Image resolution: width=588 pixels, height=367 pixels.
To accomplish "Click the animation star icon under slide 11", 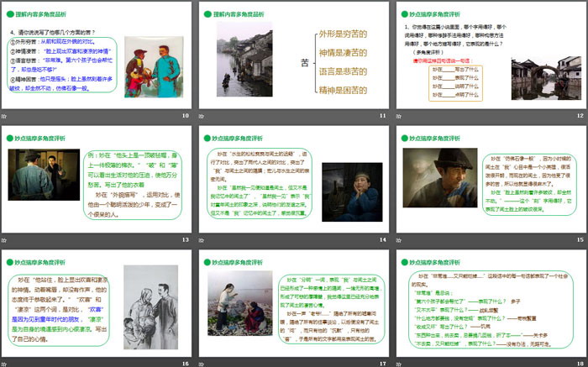I will click(x=202, y=115).
